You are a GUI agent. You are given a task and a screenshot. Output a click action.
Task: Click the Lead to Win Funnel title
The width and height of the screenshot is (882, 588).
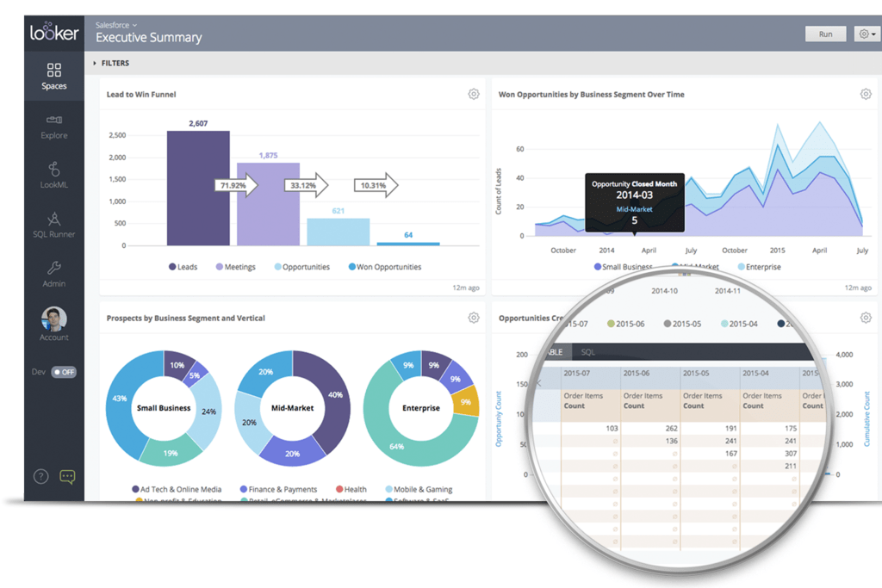141,95
